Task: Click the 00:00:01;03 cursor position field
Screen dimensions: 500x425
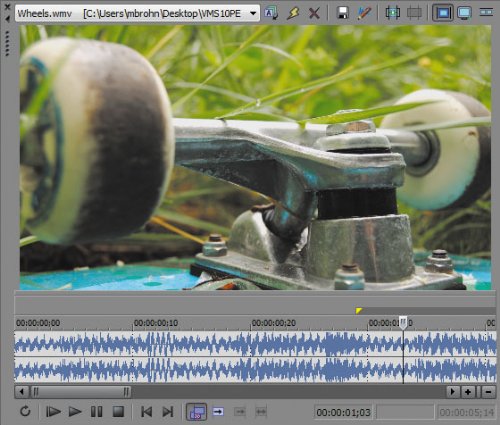Action: (x=344, y=412)
